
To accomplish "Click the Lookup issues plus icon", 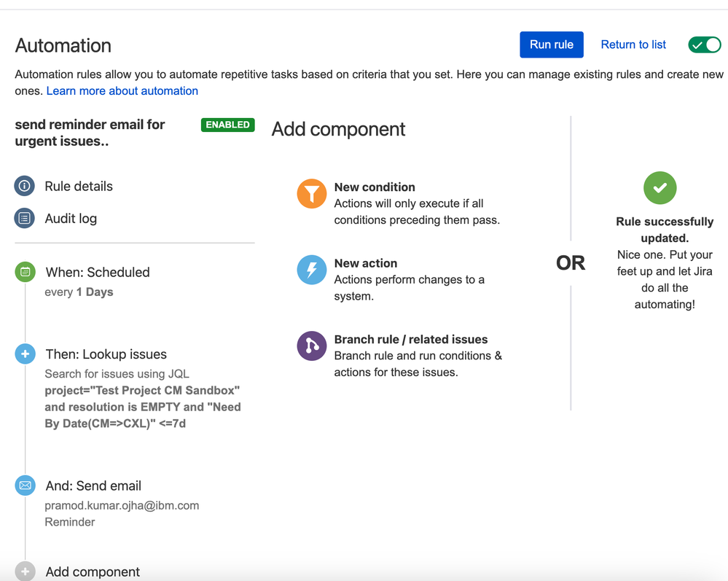I will coord(25,354).
